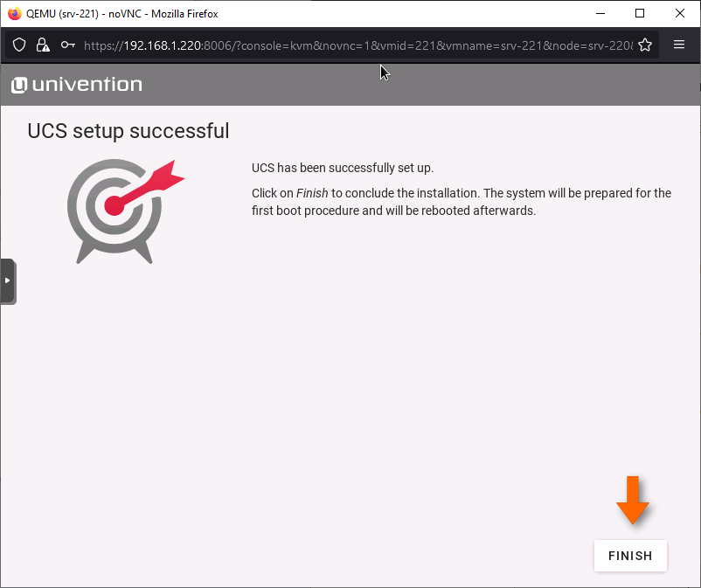Click the italic 'Finish' word in text
The width and height of the screenshot is (701, 588).
click(312, 193)
